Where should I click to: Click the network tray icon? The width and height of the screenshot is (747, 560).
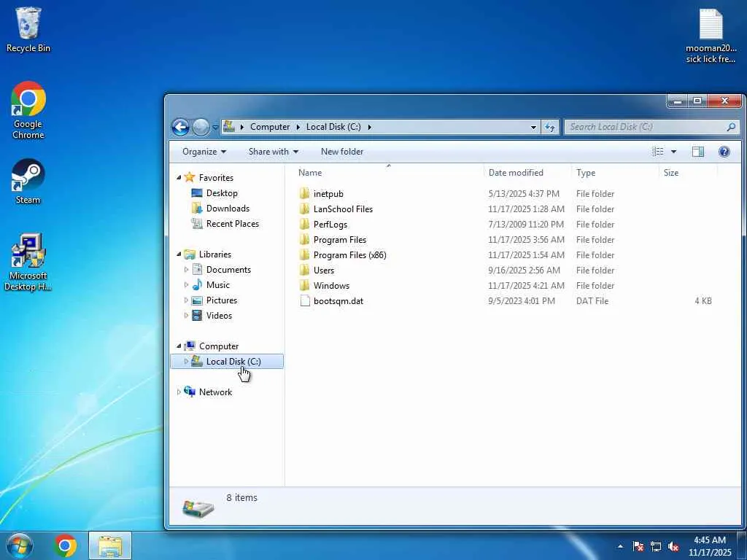click(656, 546)
